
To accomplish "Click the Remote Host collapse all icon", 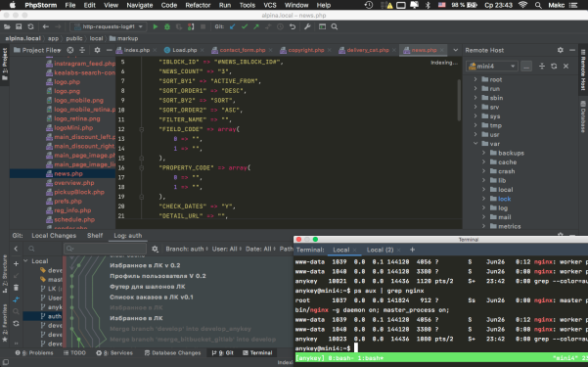I will (x=542, y=66).
